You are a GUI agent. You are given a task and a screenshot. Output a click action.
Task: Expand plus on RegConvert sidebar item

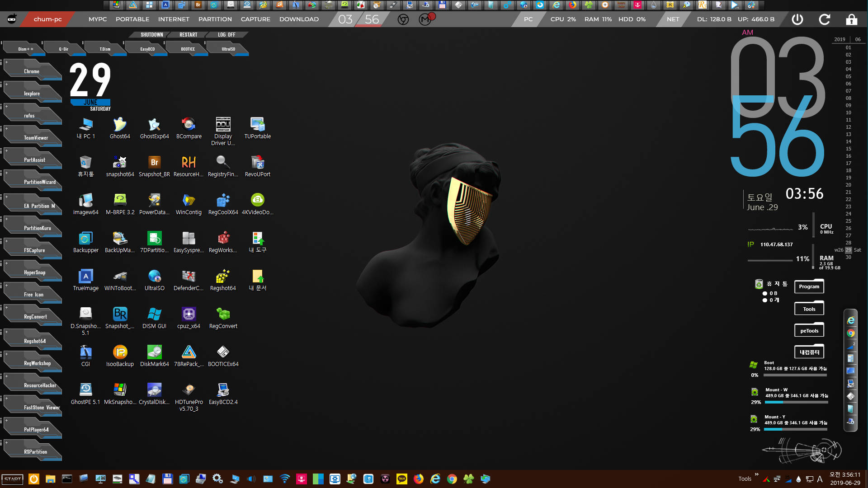[x=6, y=308]
